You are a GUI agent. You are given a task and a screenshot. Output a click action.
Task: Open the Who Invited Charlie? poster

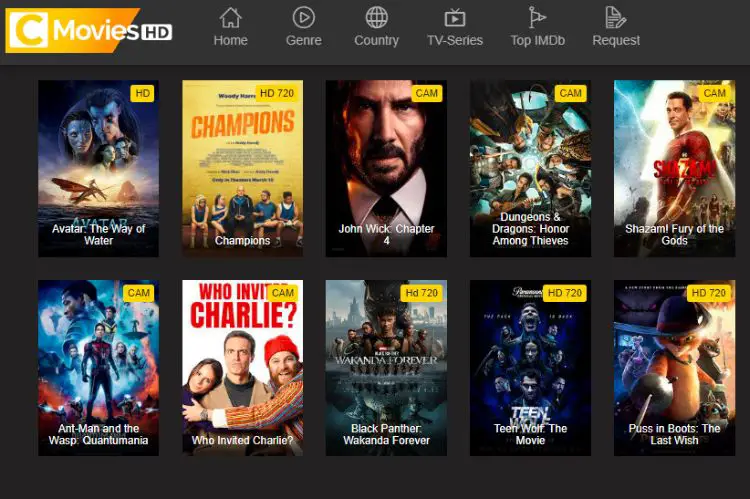point(243,367)
